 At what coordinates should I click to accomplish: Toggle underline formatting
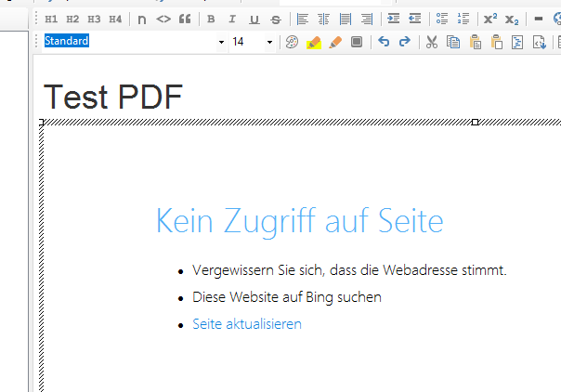254,20
